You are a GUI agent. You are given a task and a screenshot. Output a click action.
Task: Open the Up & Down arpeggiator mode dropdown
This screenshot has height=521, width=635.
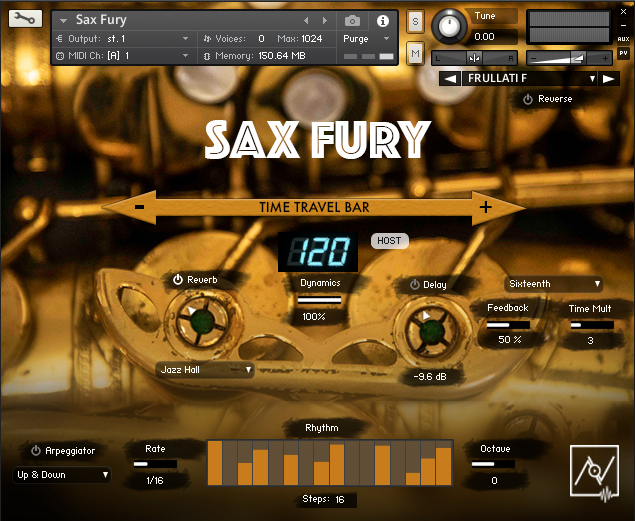point(62,475)
